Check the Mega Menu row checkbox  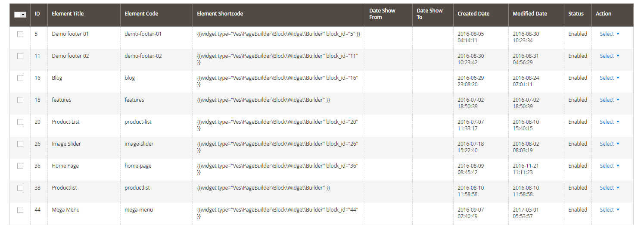pos(20,210)
